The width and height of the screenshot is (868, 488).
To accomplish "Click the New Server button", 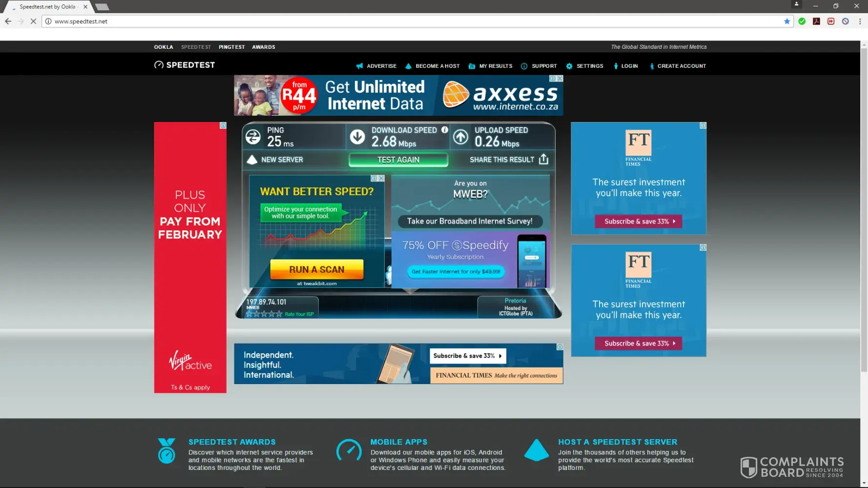I will pos(282,160).
